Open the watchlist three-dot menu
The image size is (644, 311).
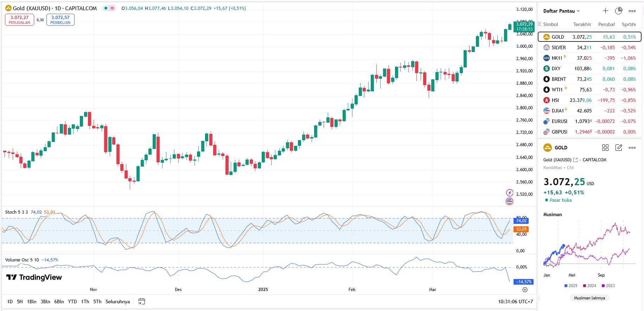tap(632, 11)
